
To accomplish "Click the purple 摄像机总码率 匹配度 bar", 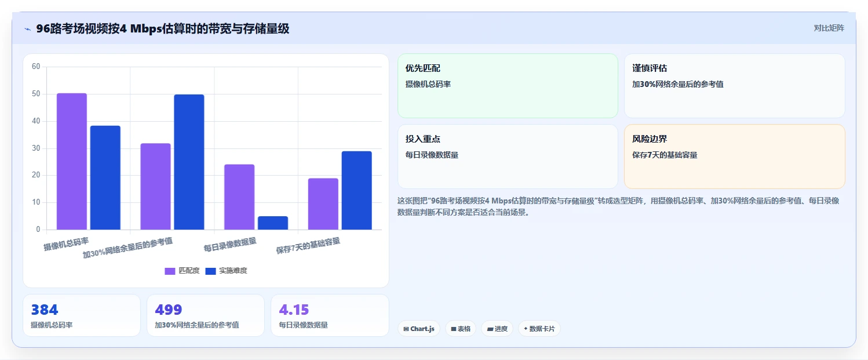I will 72,161.
